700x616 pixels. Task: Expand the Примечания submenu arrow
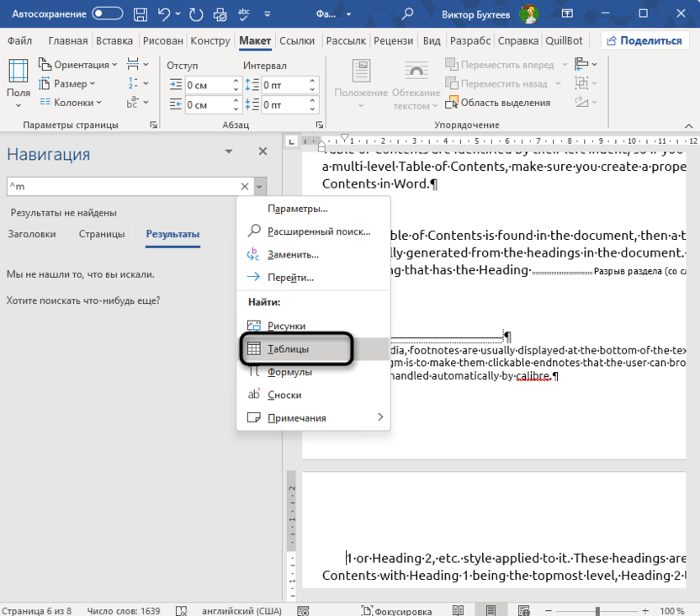(x=379, y=417)
